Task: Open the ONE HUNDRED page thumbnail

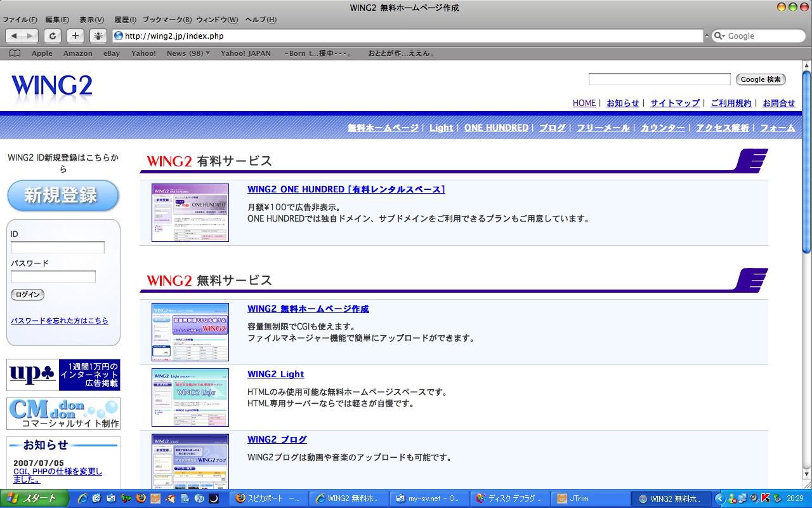Action: point(190,213)
